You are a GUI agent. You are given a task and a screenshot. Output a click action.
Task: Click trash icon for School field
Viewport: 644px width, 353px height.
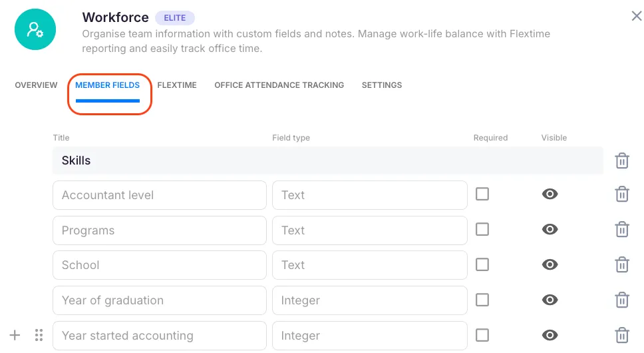pyautogui.click(x=621, y=264)
